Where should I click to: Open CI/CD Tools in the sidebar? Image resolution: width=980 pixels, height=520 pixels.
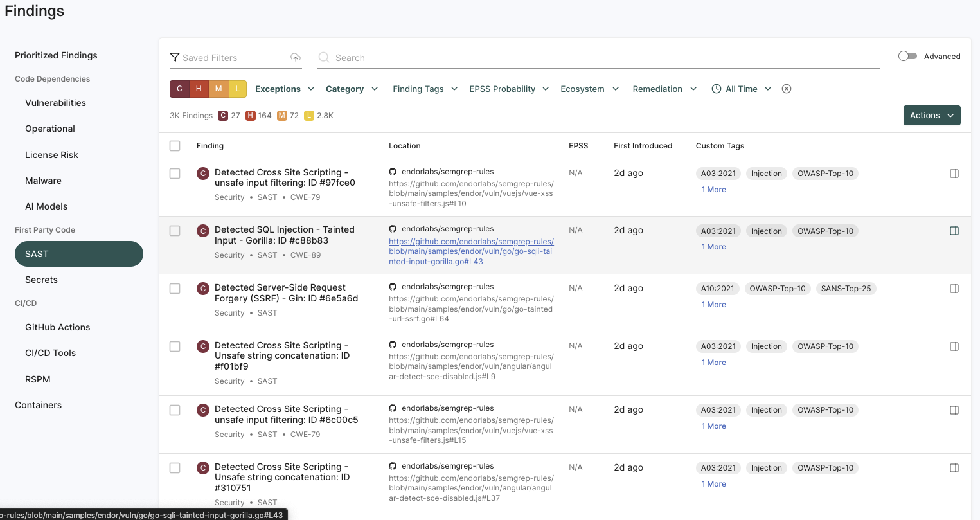pos(50,353)
